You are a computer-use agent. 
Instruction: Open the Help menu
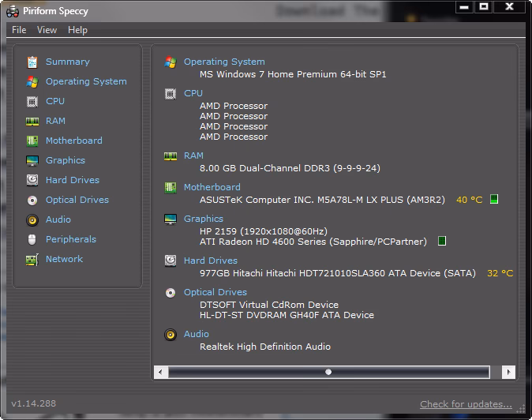77,30
